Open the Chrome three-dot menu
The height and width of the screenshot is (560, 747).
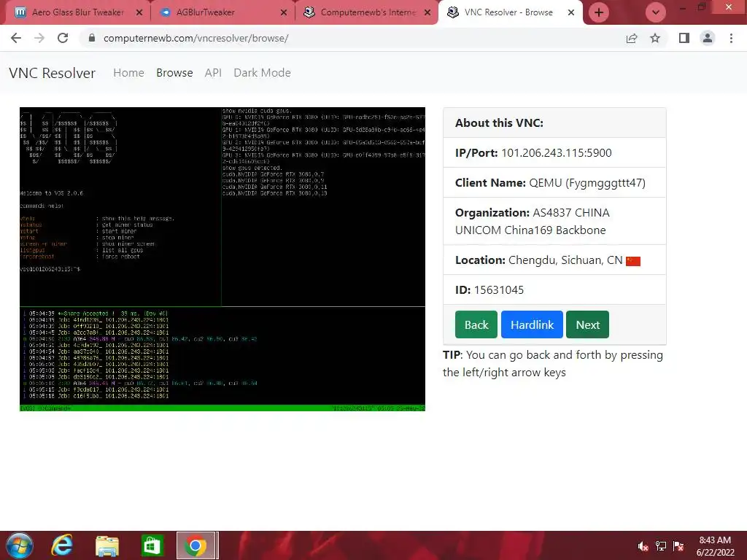[x=731, y=38]
